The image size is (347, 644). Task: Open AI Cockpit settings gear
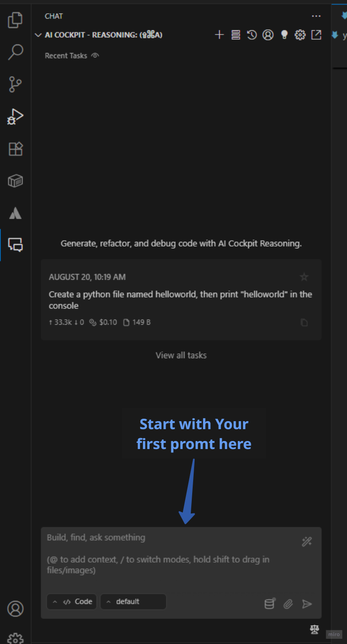pos(300,35)
